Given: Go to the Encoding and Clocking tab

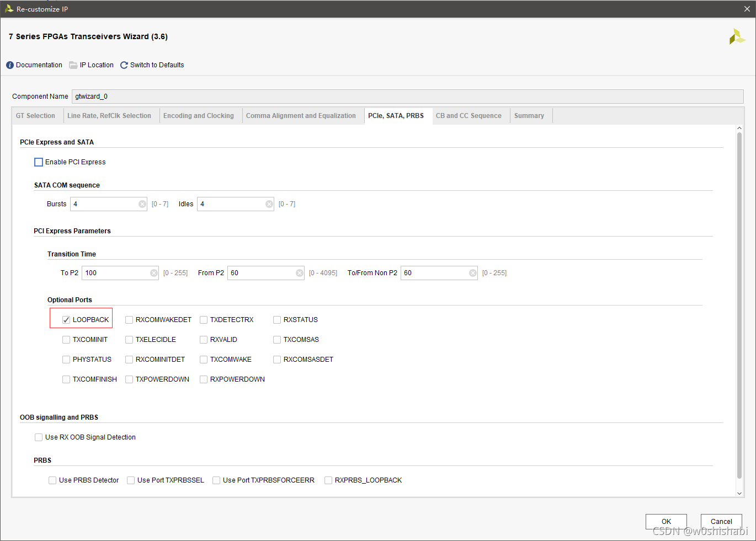Looking at the screenshot, I should click(x=199, y=116).
